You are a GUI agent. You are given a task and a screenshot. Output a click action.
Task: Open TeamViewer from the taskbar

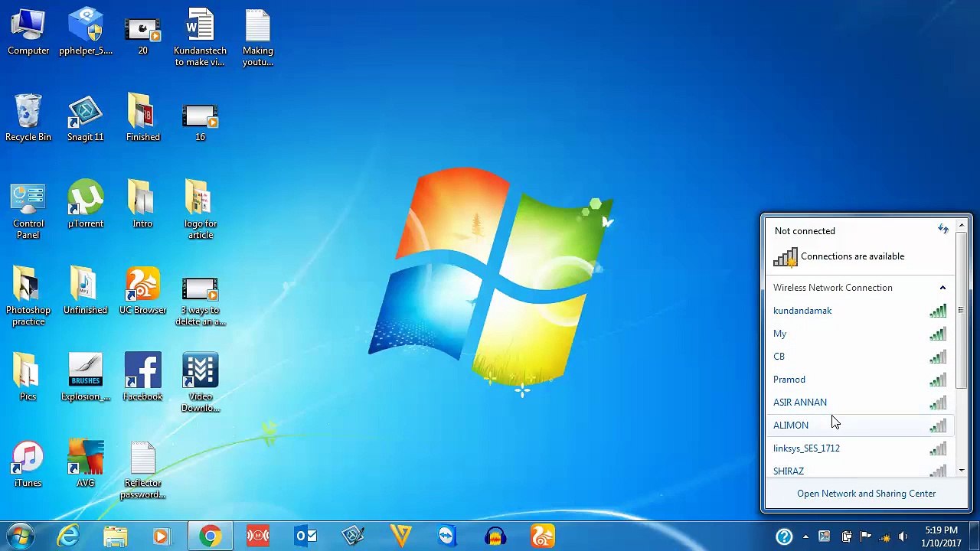(x=448, y=536)
